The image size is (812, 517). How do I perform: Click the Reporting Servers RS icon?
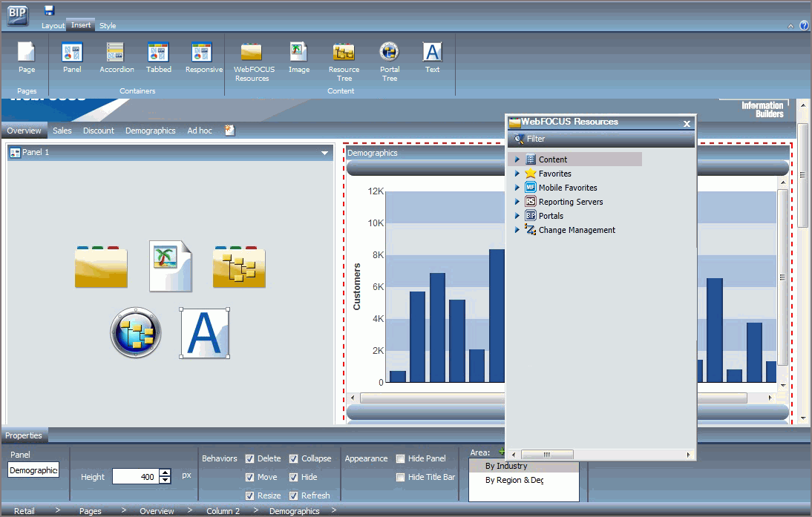point(530,201)
